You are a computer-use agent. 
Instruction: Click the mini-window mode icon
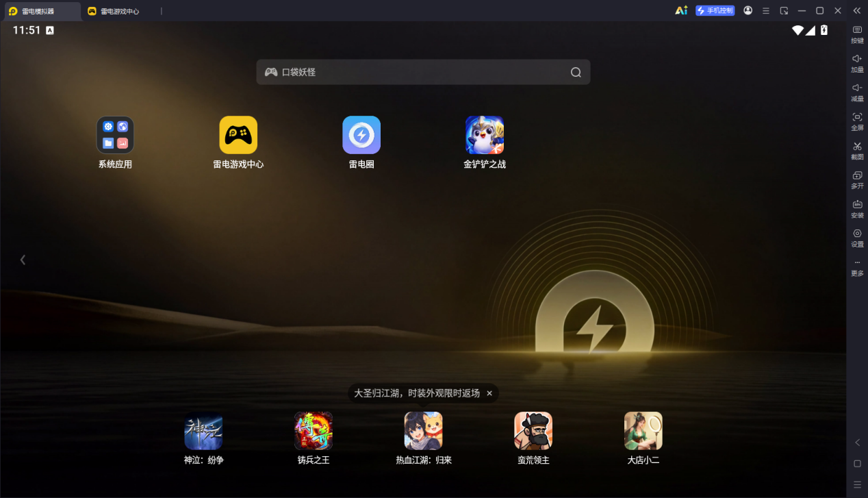click(x=784, y=10)
